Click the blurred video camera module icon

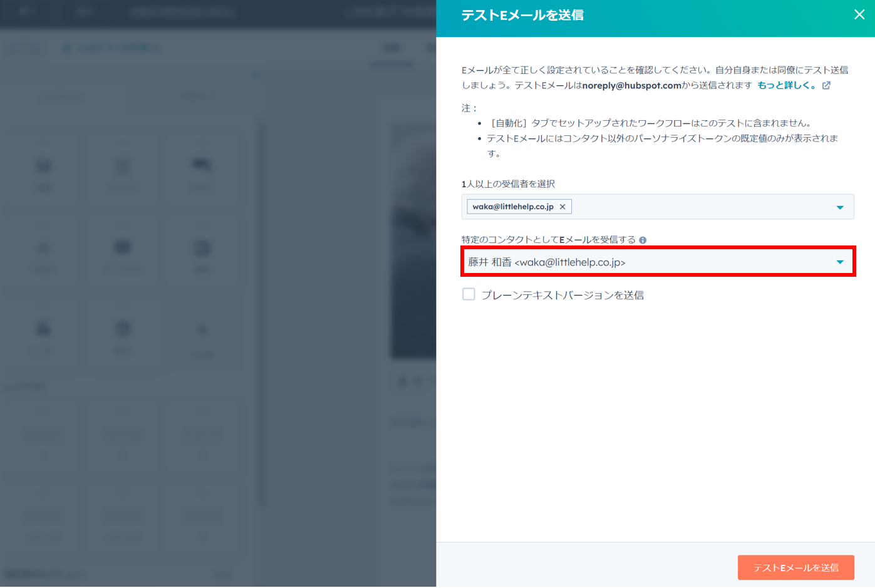point(202,165)
